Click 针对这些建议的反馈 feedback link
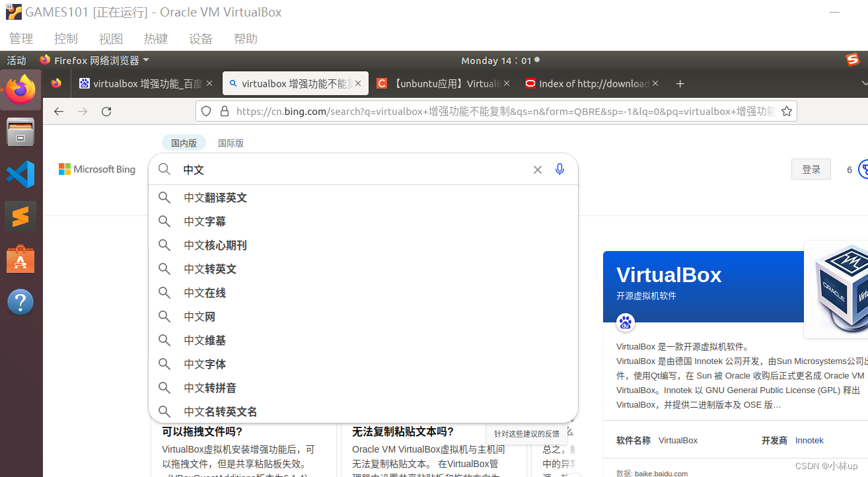 526,434
